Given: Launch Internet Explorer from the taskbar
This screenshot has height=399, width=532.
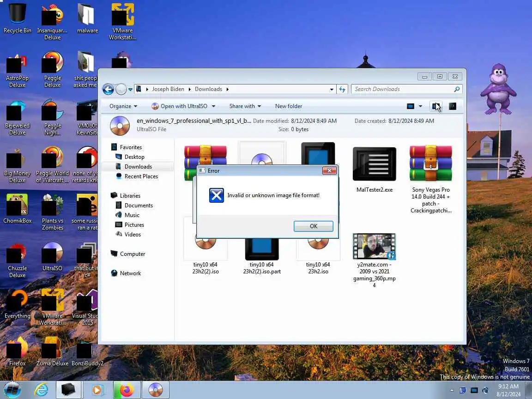Looking at the screenshot, I should click(x=41, y=390).
